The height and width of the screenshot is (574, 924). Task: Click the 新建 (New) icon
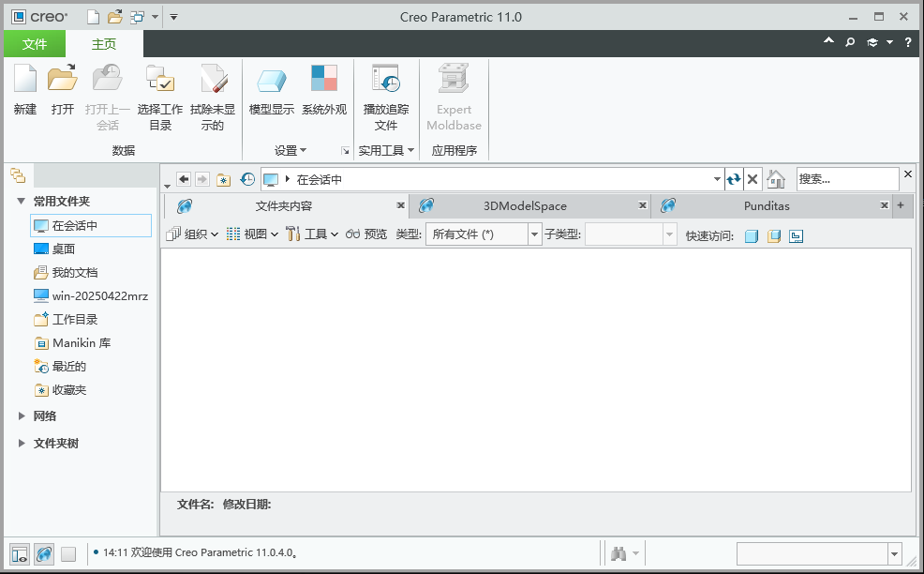[25, 80]
